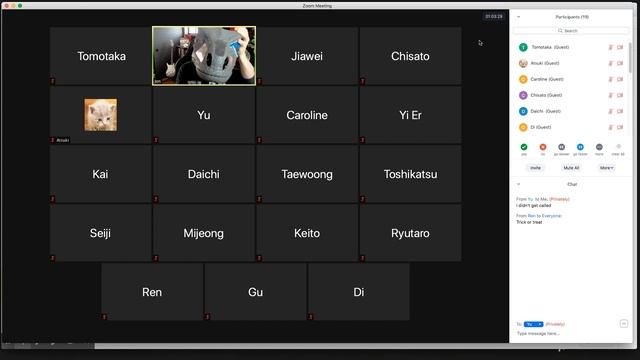This screenshot has height=360, width=640.
Task: Click the 'clear all' reactions icon
Action: click(618, 147)
